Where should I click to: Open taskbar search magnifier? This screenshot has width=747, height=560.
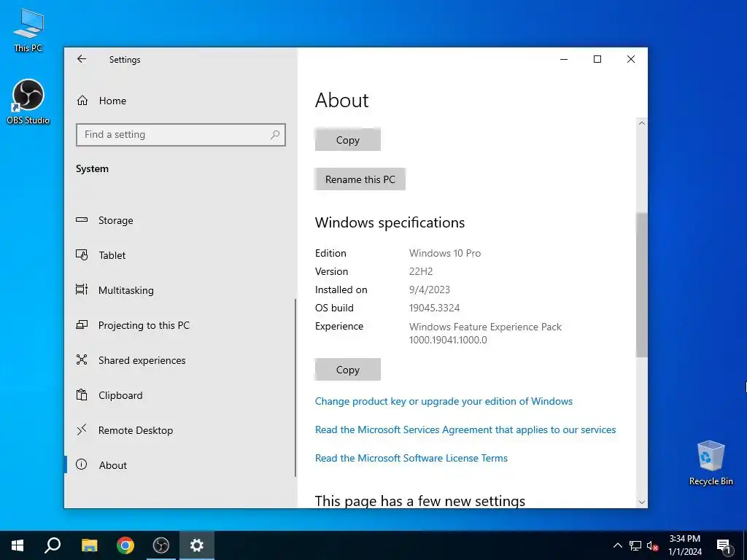[x=53, y=545]
